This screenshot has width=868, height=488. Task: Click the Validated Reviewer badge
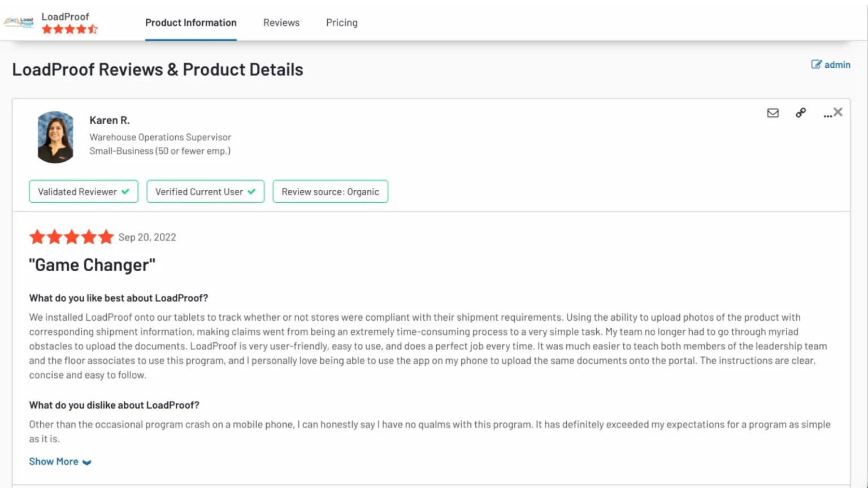tap(84, 191)
